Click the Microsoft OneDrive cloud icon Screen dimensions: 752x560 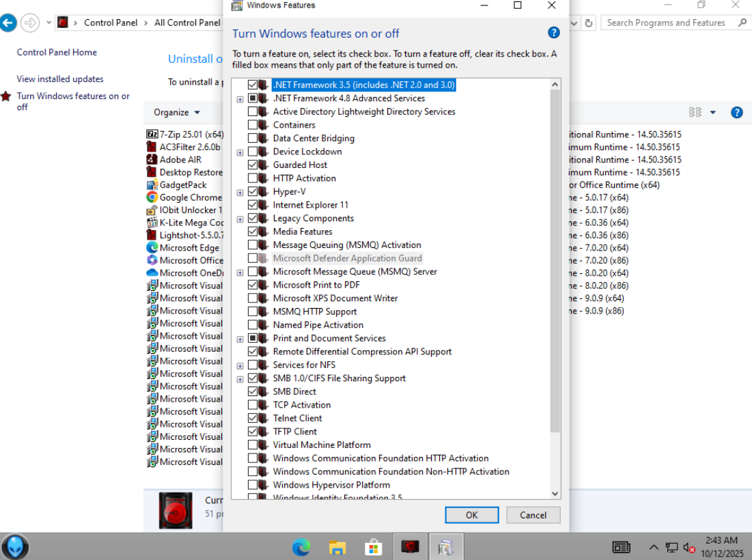(152, 272)
